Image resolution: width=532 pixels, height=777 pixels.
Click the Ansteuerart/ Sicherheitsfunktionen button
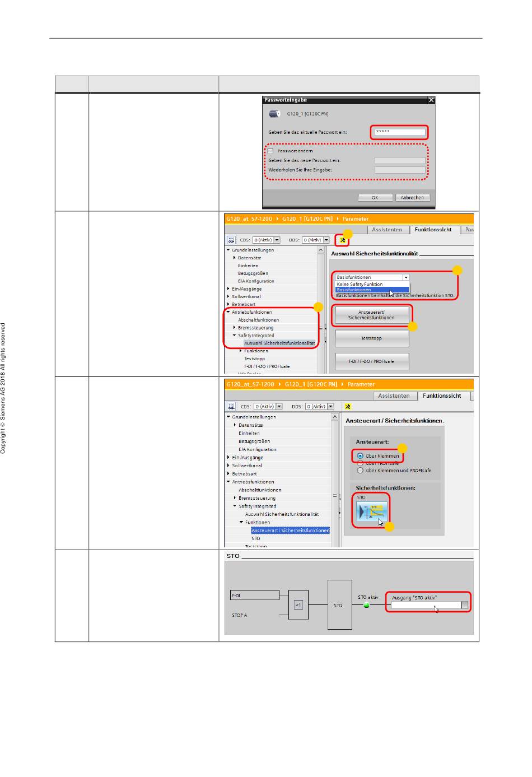(371, 315)
